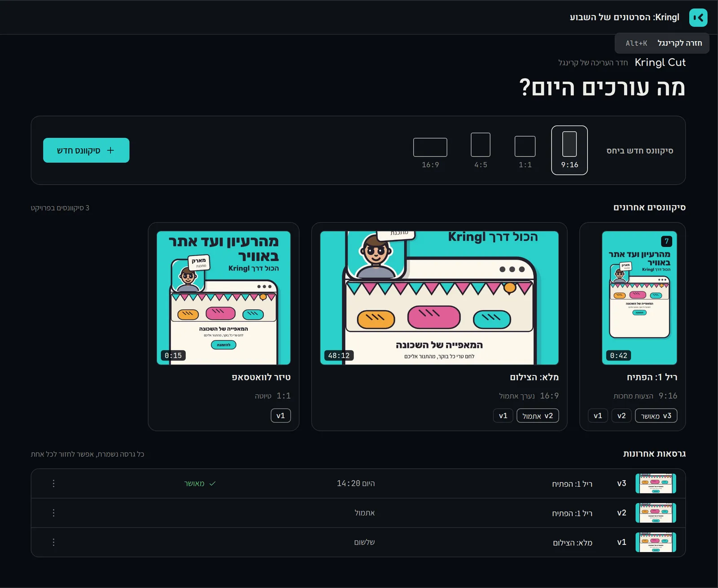
Task: Click thumbnail of v2 version row
Action: point(656,513)
